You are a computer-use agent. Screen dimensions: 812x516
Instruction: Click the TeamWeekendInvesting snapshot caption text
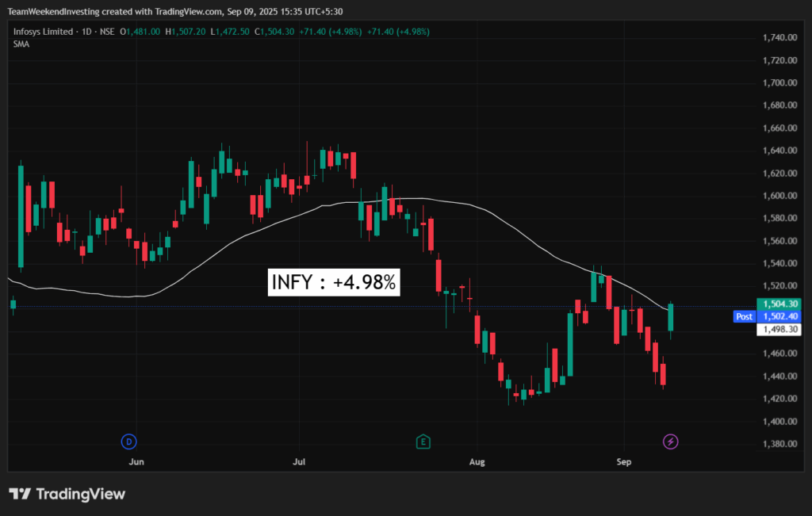coord(175,11)
